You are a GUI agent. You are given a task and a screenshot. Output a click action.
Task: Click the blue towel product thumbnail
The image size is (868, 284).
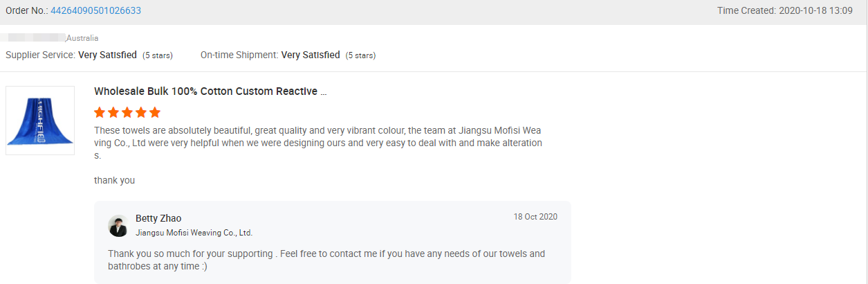(x=40, y=121)
